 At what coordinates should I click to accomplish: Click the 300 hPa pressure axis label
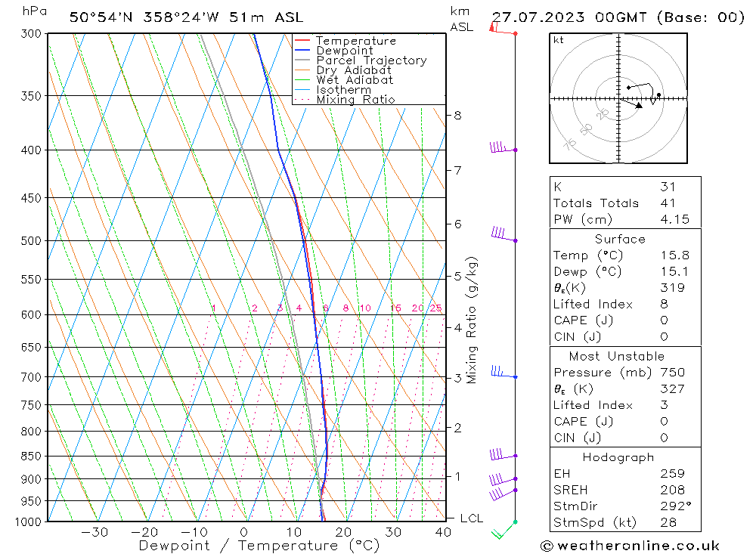pyautogui.click(x=31, y=34)
